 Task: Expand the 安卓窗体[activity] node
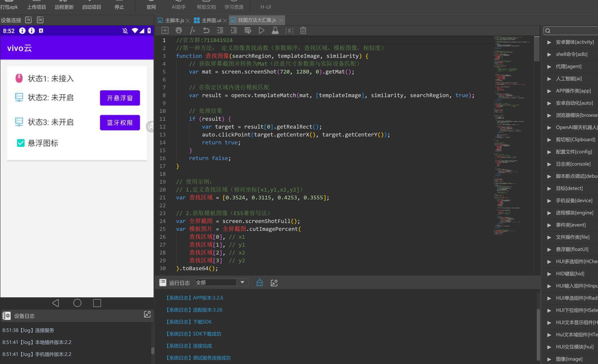[x=549, y=42]
